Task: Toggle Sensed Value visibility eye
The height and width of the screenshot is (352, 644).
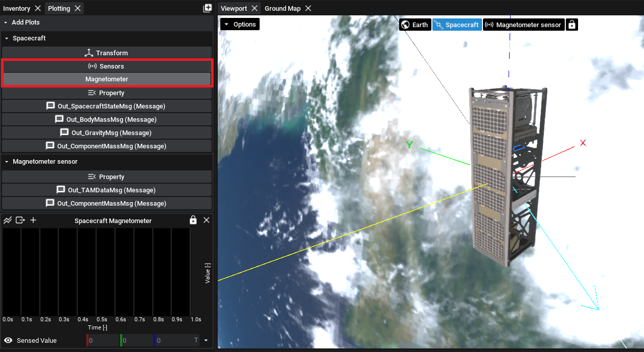Action: pyautogui.click(x=8, y=340)
